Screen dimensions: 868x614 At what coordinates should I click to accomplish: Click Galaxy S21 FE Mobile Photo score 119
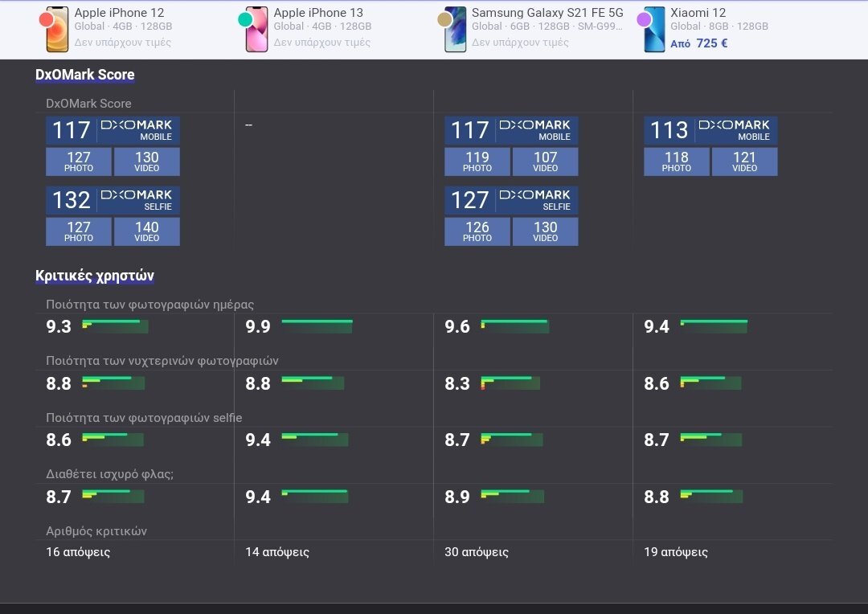tap(477, 161)
